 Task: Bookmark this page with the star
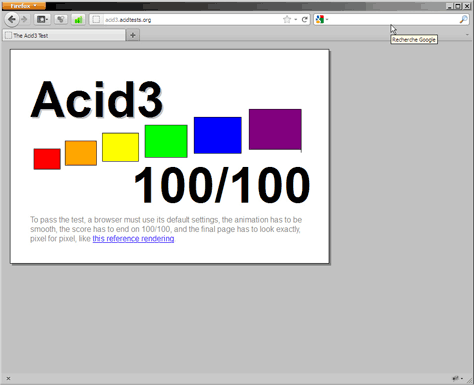click(x=287, y=20)
